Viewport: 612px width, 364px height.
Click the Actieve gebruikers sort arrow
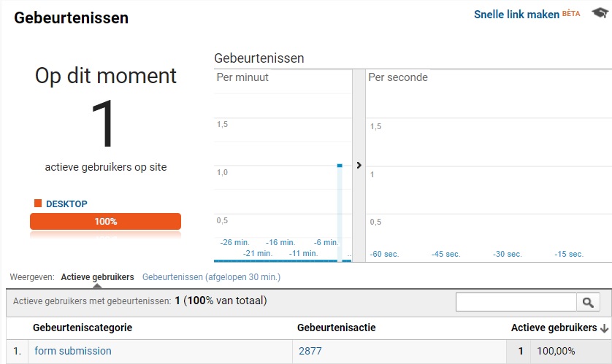pos(604,328)
